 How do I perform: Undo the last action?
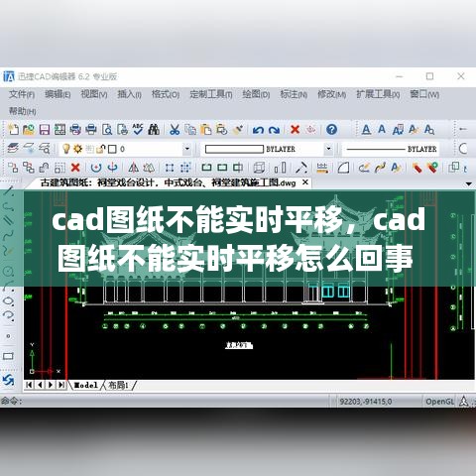click(258, 130)
